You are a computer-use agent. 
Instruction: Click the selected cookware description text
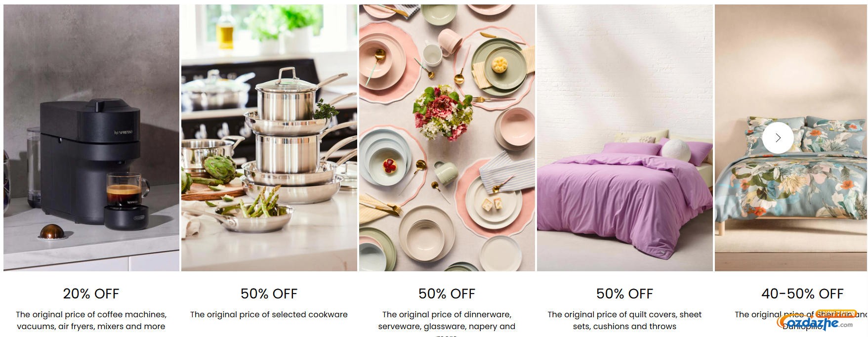(x=269, y=314)
